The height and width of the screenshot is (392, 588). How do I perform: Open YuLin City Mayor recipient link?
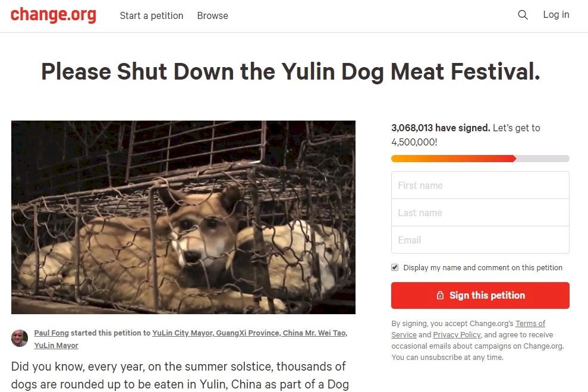250,333
